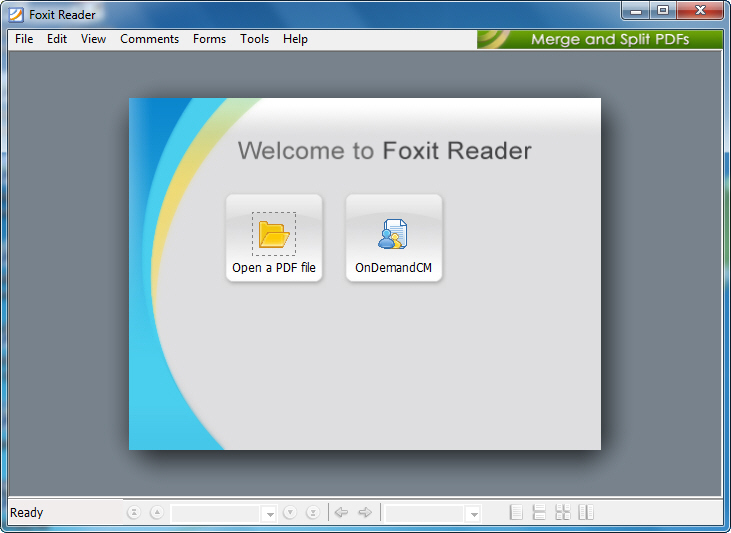731x533 pixels.
Task: Open the Tools menu
Action: click(255, 39)
